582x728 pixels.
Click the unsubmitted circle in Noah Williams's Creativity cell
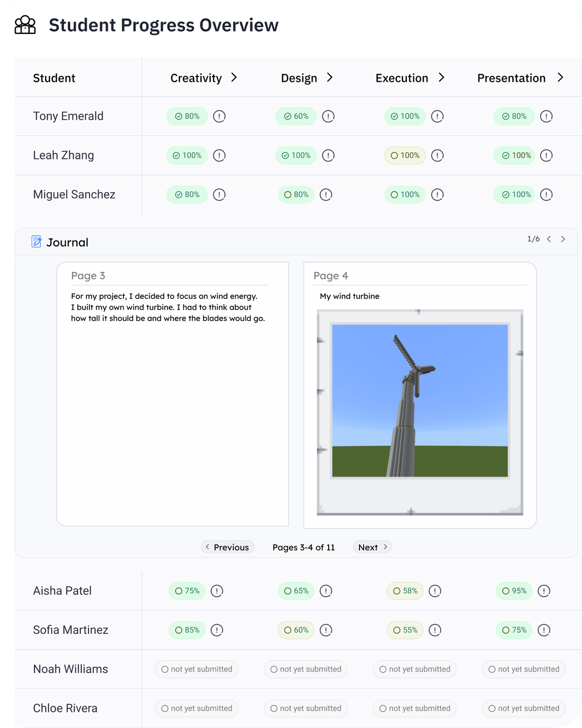click(x=164, y=669)
